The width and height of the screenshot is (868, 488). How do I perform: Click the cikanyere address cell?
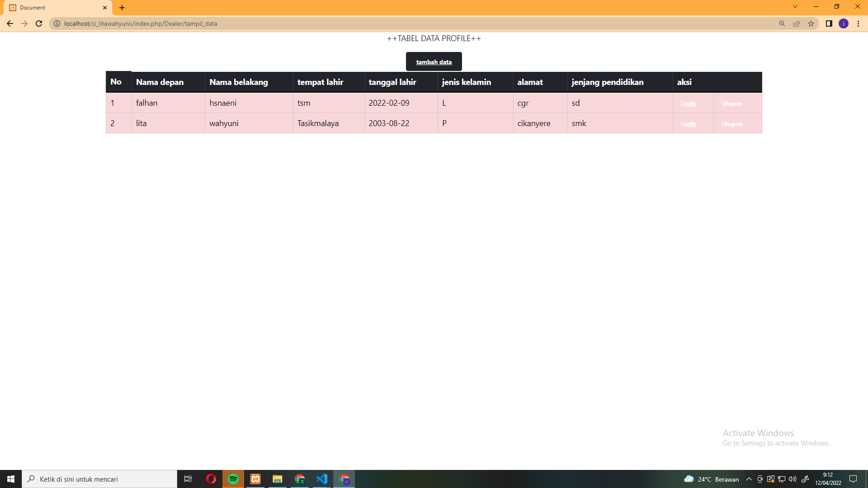click(x=540, y=123)
